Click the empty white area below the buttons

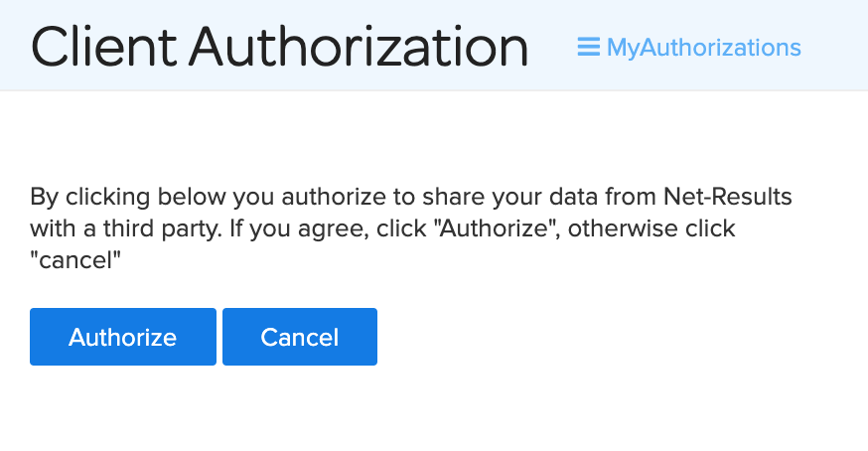coord(434,410)
